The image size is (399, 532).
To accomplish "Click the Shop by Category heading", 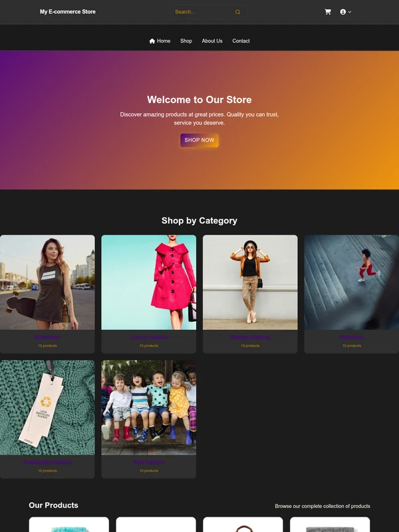I will point(199,221).
